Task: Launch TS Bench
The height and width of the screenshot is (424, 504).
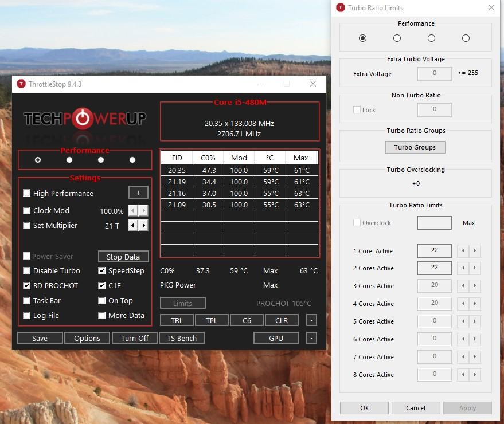Action: [x=182, y=338]
